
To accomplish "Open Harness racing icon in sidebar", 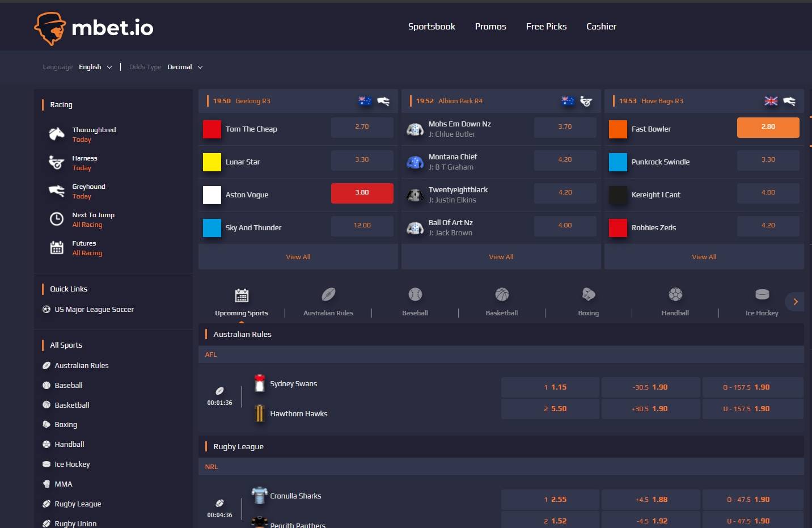I will click(x=57, y=163).
